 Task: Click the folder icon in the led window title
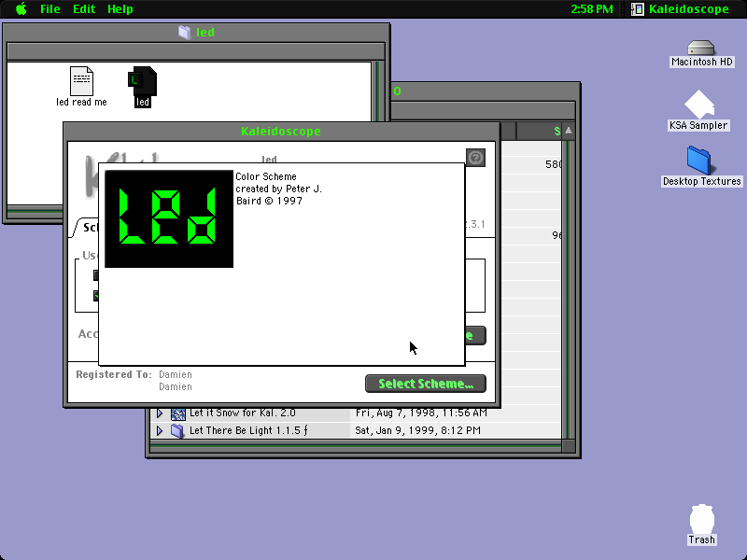tap(184, 33)
